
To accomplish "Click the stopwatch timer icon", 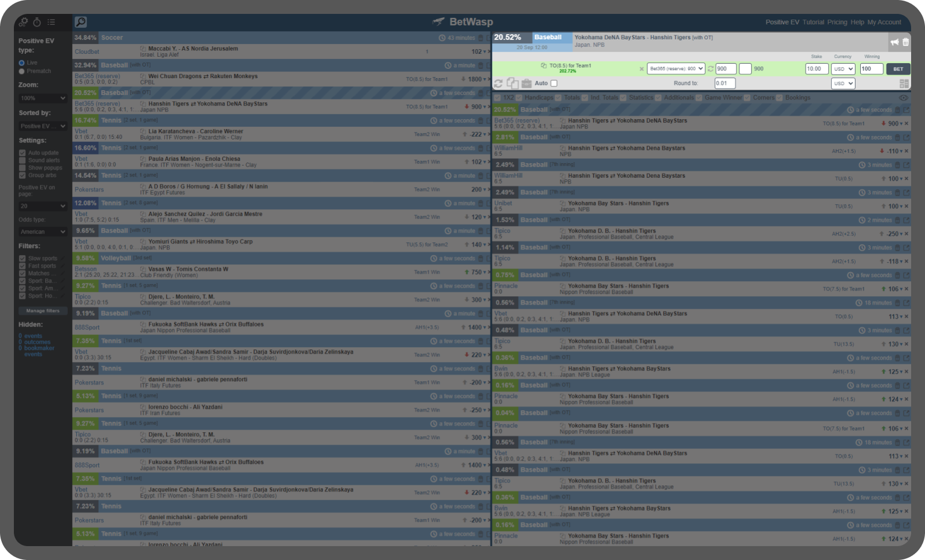I will (x=37, y=22).
